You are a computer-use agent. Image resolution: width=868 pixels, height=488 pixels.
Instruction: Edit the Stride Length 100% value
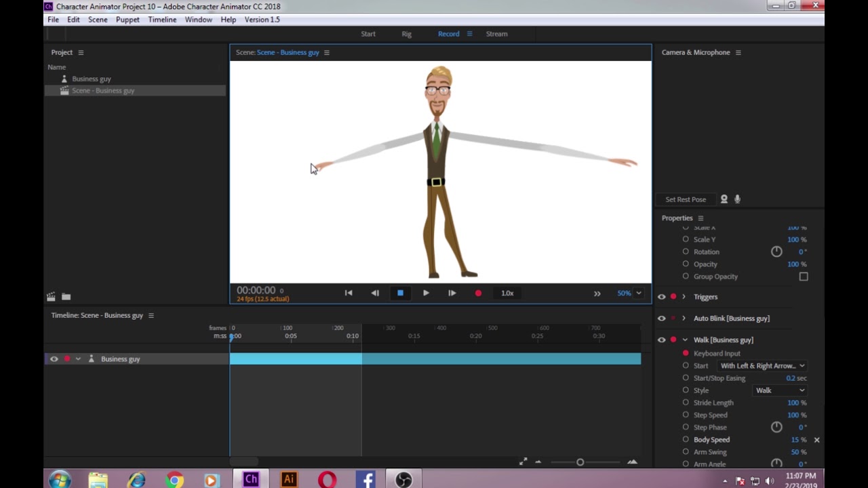click(x=797, y=403)
